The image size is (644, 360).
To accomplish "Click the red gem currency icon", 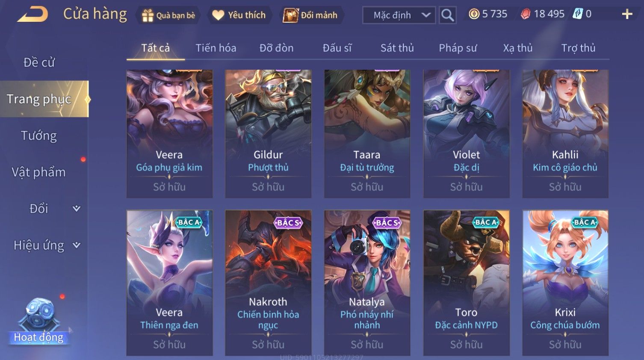I will click(526, 14).
